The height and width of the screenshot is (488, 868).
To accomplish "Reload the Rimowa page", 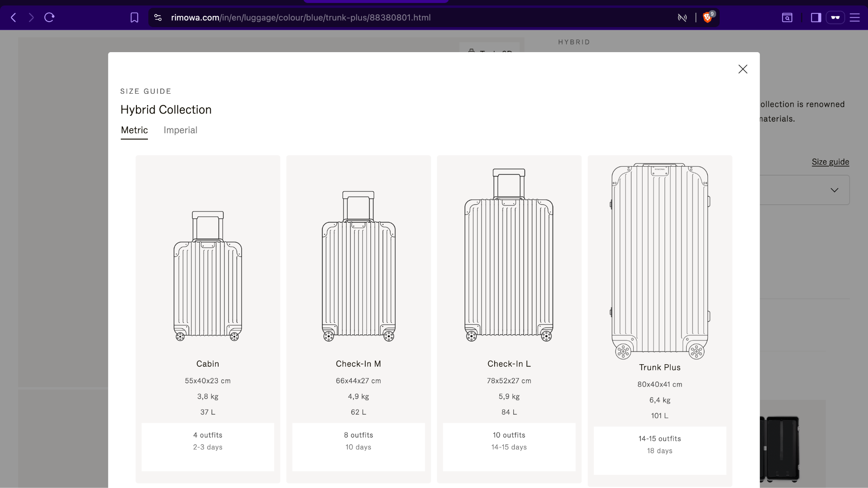I will (x=50, y=17).
